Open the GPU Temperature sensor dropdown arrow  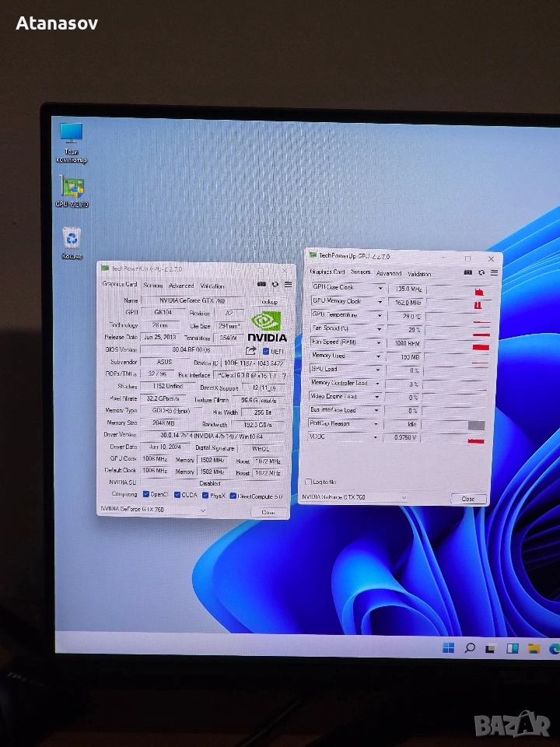(380, 315)
